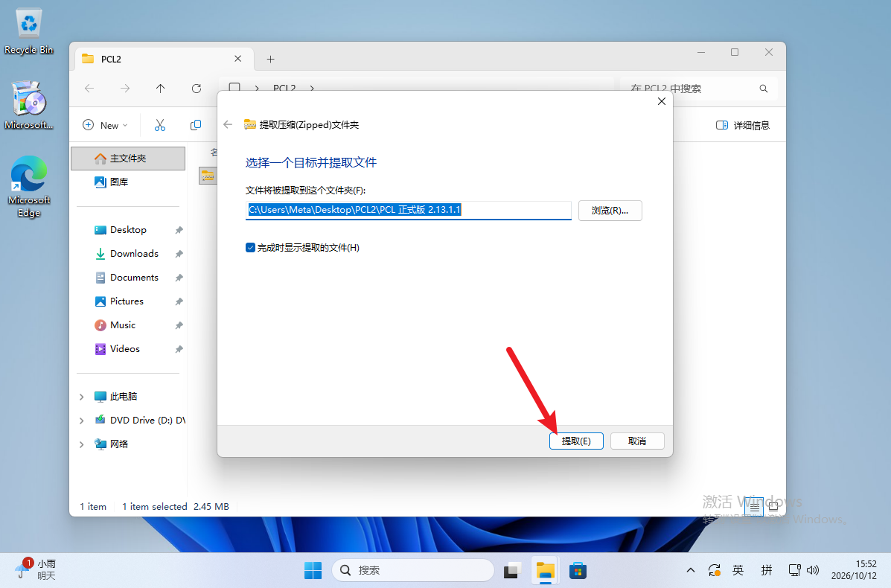Go back in File Explorer navigation

[x=89, y=88]
